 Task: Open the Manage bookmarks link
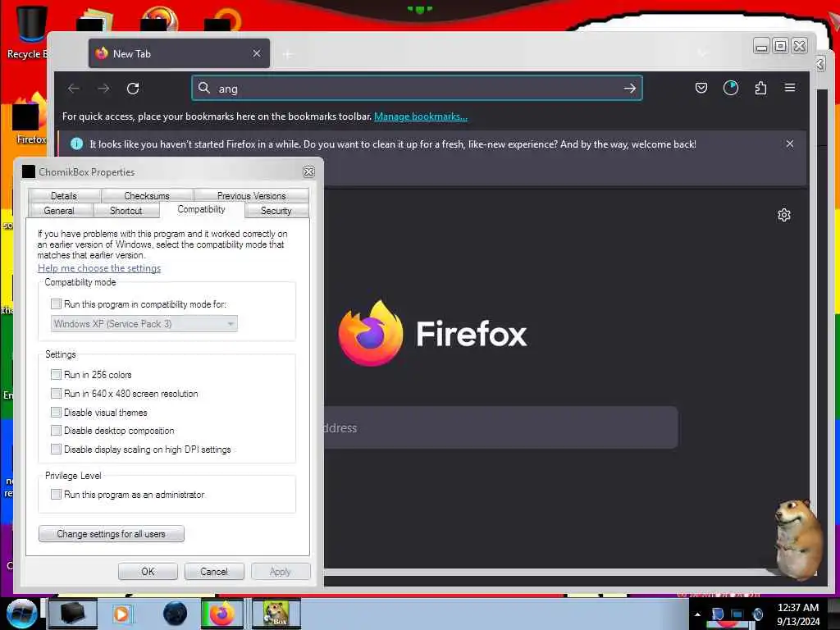click(x=421, y=116)
